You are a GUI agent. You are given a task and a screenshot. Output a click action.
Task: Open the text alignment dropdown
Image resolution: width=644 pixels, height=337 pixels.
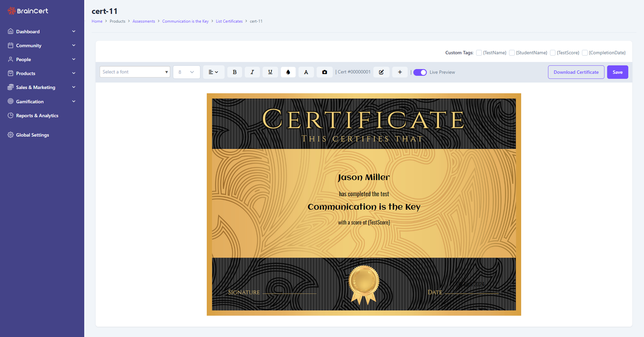[x=214, y=72]
